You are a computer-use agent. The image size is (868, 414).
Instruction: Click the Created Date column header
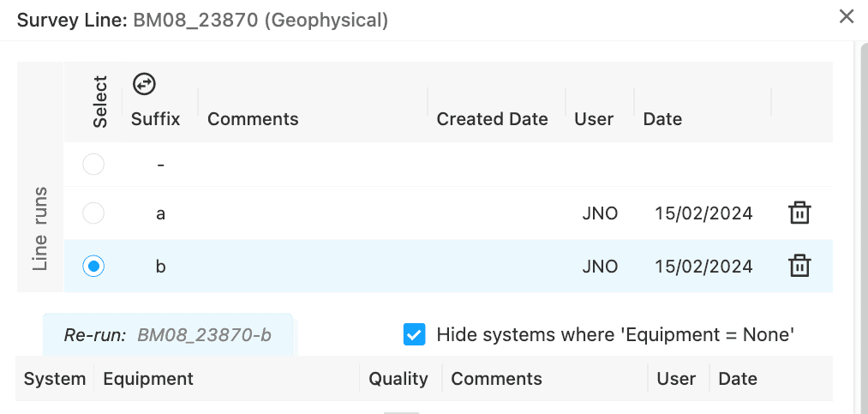(492, 119)
